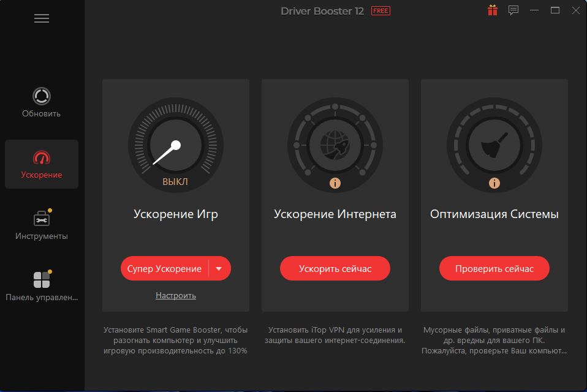Click info icon under broom dial

494,183
